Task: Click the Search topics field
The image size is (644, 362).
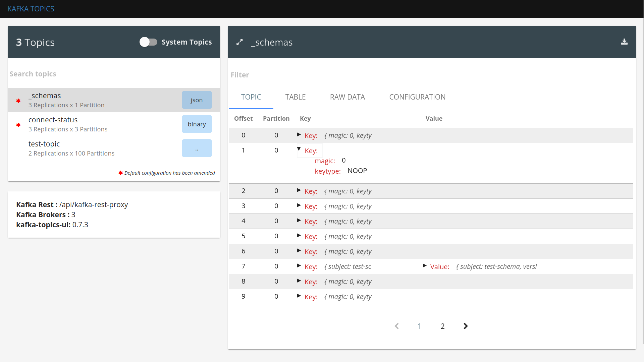Action: [114, 74]
